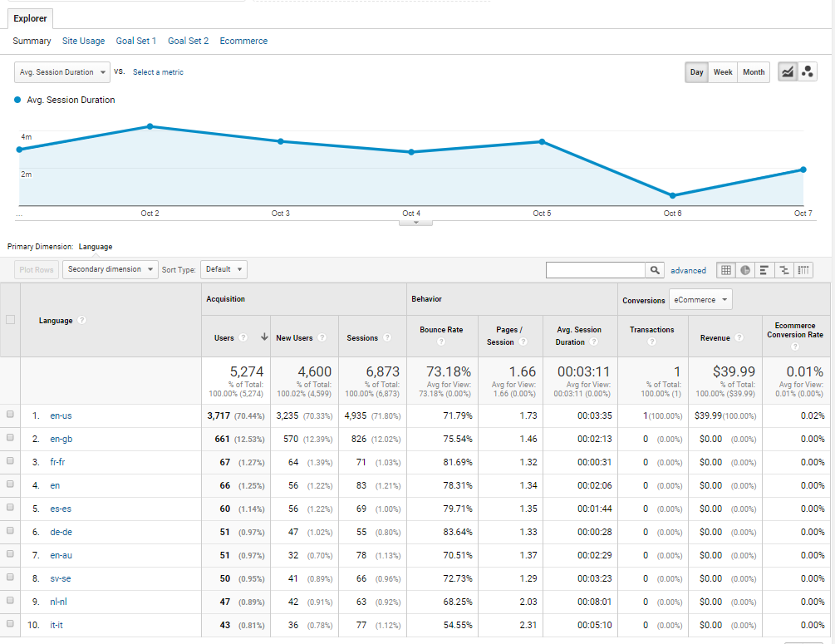Select the performance bar view icon

764,270
